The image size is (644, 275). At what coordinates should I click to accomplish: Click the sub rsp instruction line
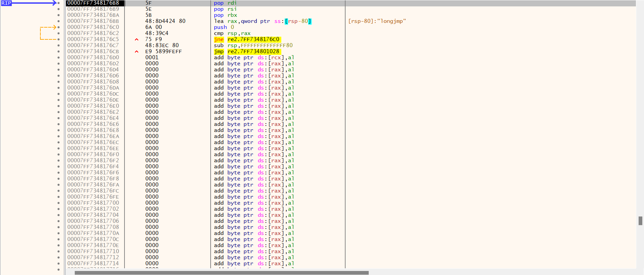[x=253, y=45]
